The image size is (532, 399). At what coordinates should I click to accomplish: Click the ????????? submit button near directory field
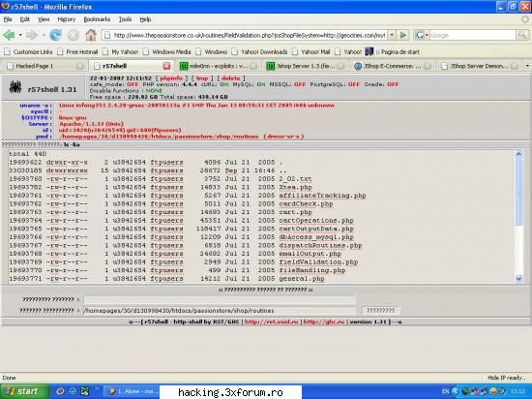(x=381, y=310)
